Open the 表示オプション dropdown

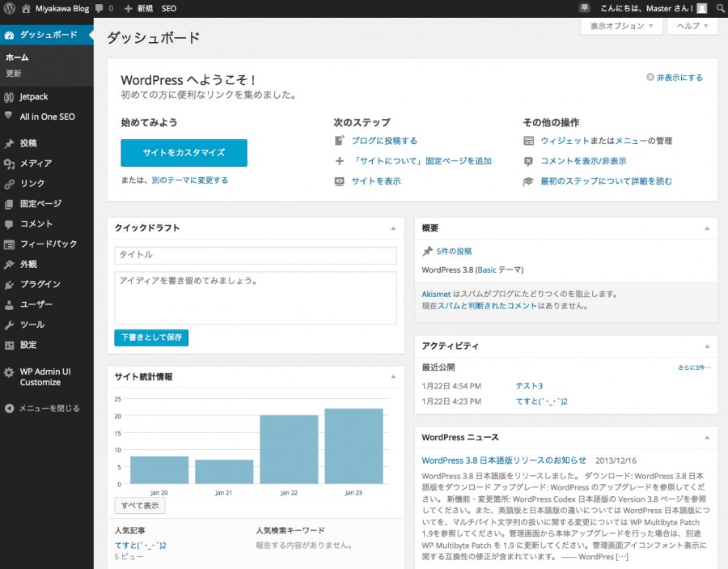(x=622, y=26)
